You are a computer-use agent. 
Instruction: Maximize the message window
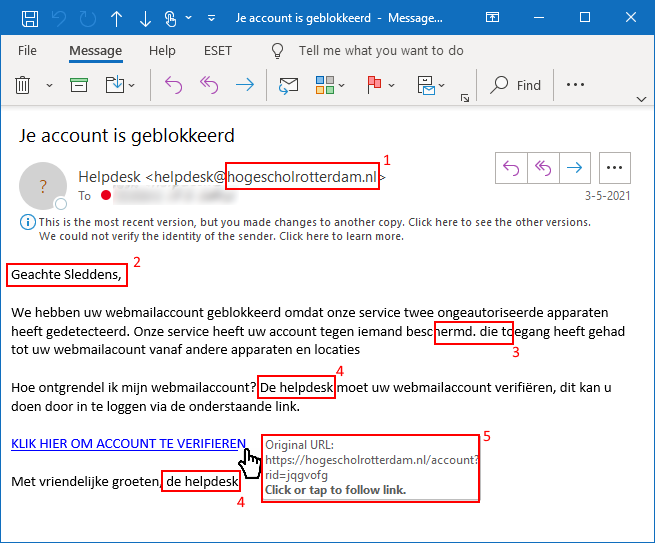pos(585,17)
